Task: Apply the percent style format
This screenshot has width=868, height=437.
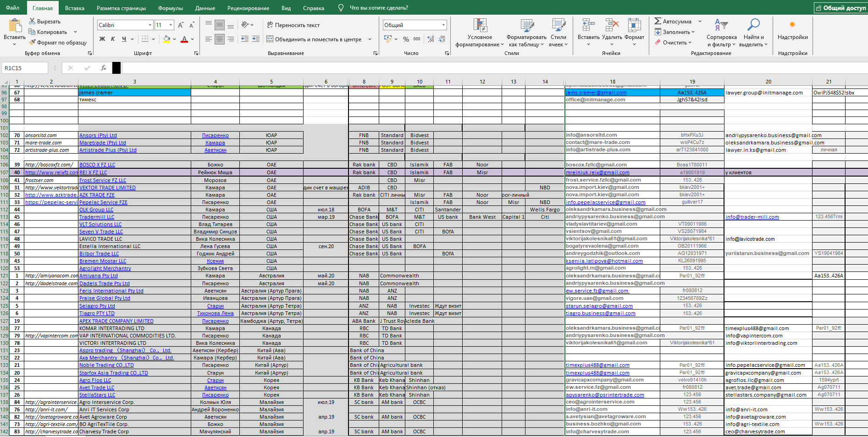Action: (406, 39)
